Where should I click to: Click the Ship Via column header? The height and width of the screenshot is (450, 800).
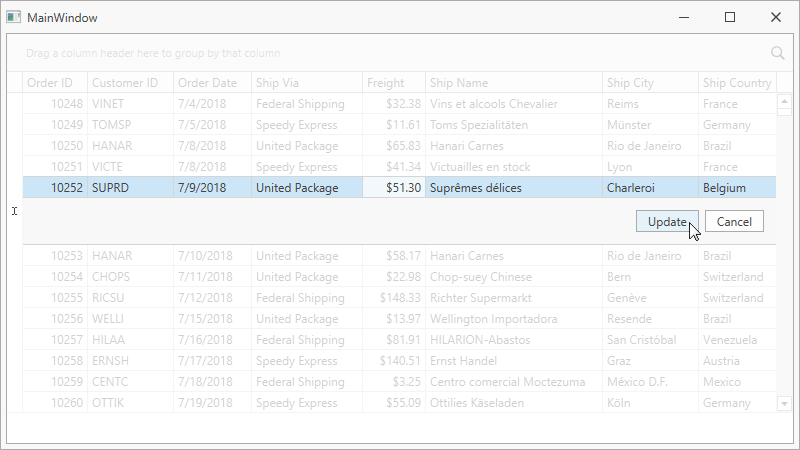(307, 83)
